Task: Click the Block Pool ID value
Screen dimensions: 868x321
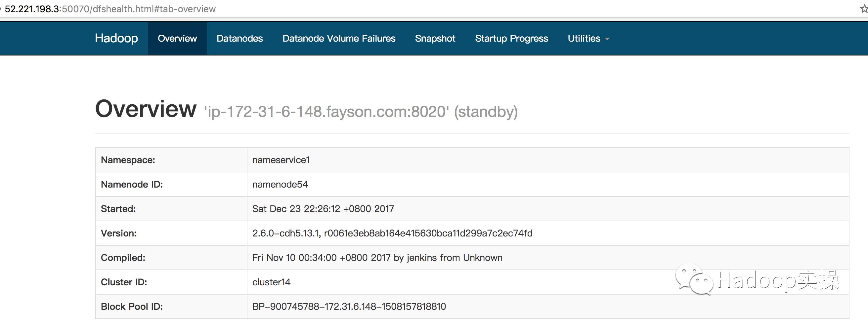Action: [349, 306]
